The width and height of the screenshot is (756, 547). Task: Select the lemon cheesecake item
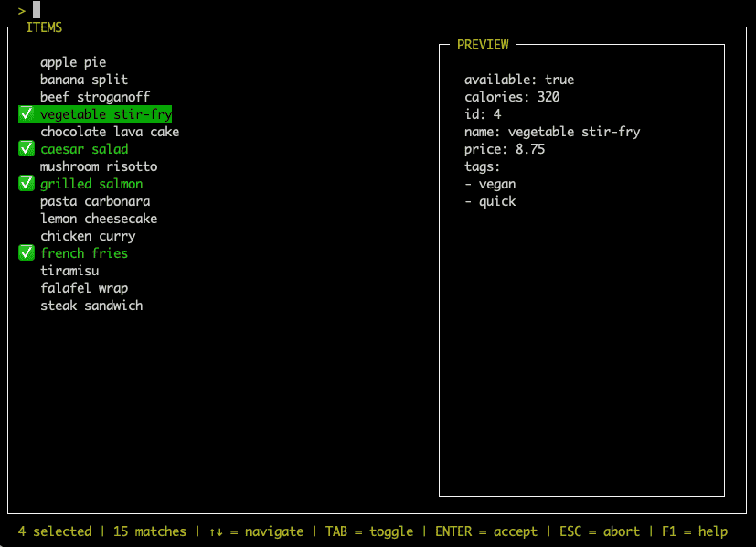99,219
